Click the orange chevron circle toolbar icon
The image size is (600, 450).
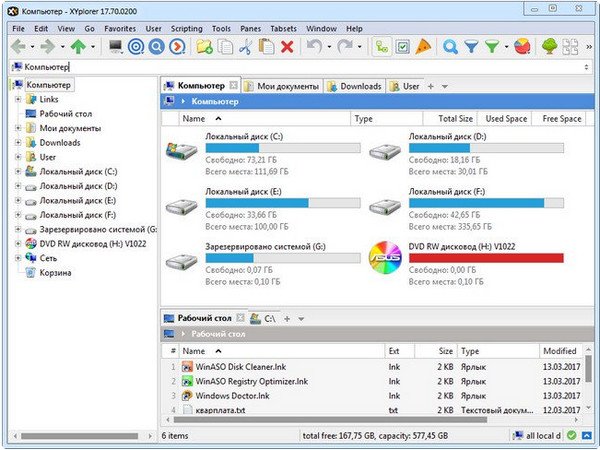click(x=177, y=47)
